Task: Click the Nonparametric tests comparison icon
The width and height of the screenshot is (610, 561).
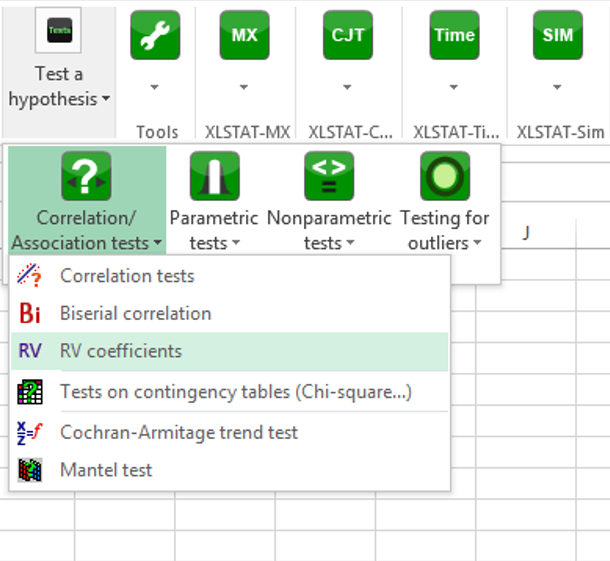Action: click(x=329, y=176)
